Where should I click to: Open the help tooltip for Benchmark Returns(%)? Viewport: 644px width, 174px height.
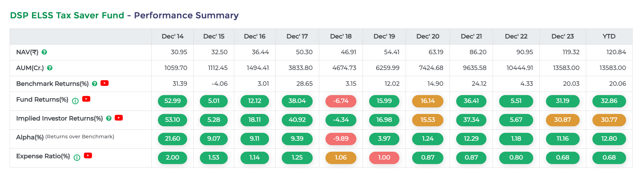(95, 83)
